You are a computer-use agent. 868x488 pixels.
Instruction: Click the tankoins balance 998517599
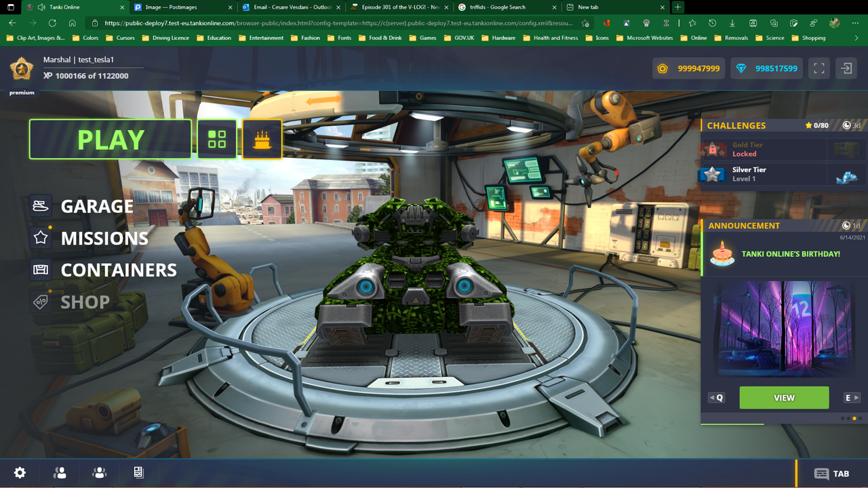[x=767, y=68]
